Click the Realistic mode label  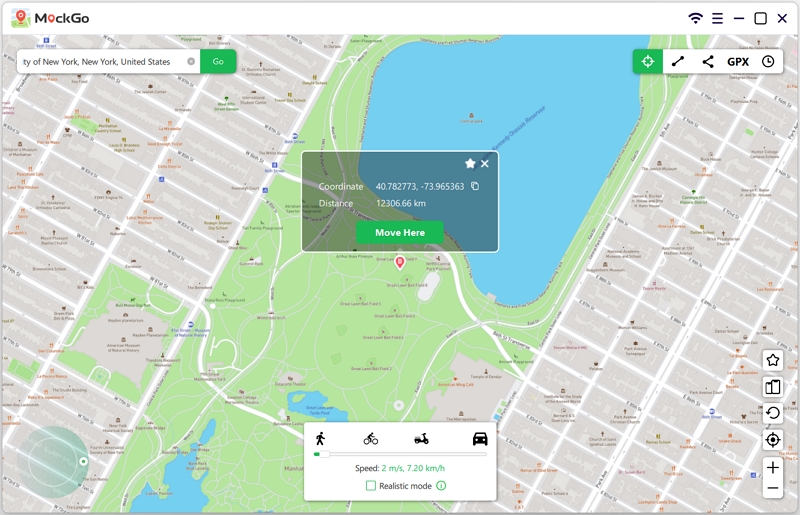tap(405, 486)
